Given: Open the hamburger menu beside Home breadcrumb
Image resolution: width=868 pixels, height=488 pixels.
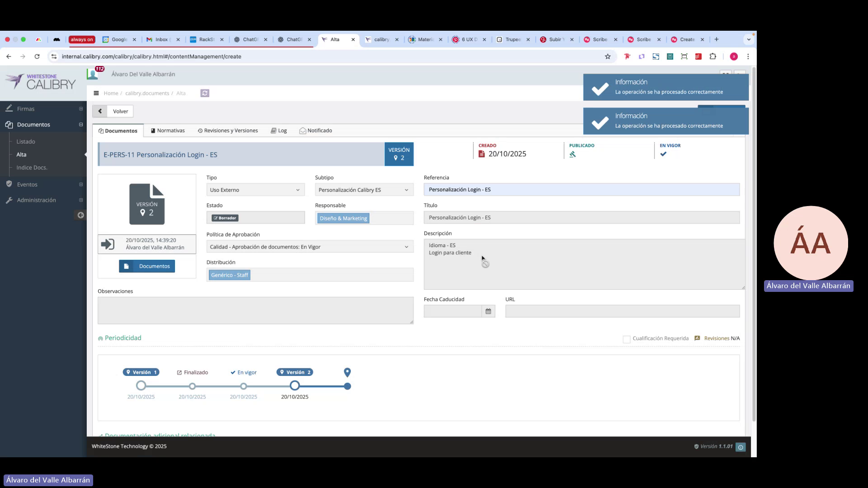Looking at the screenshot, I should tap(96, 93).
